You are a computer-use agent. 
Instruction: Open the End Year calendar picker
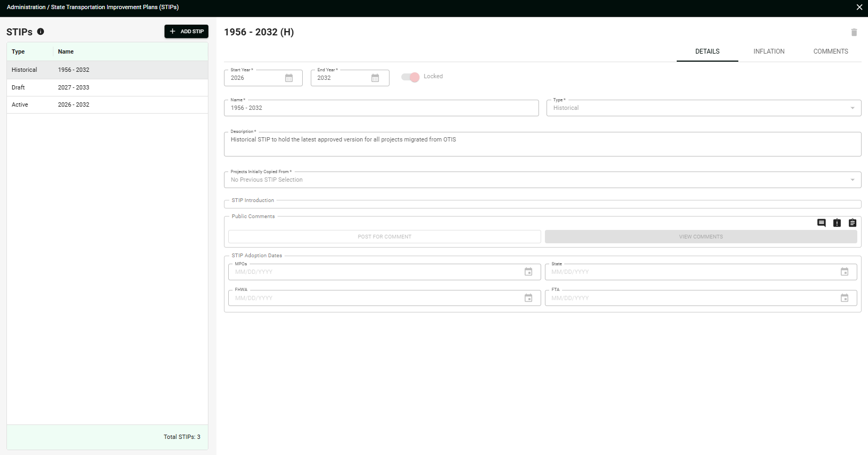[375, 78]
